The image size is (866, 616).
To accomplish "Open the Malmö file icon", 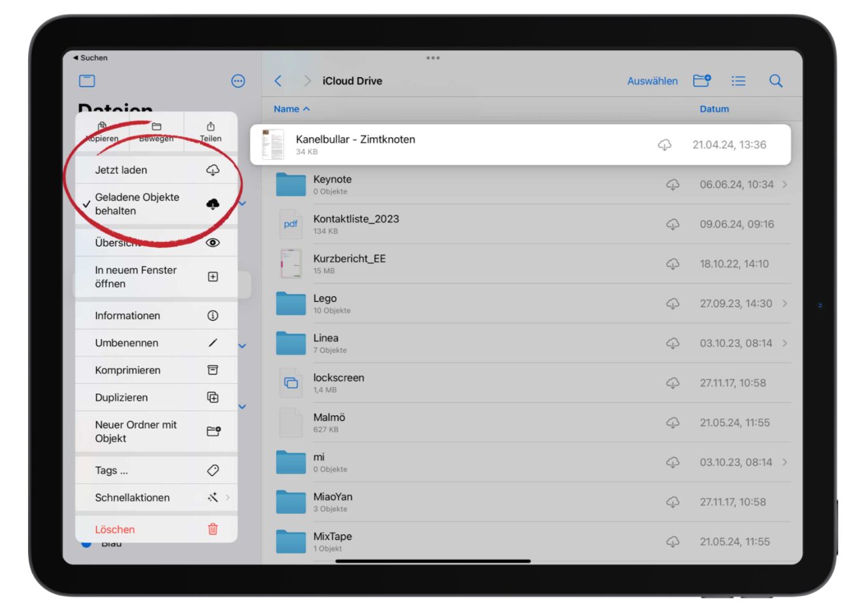I will pos(291,423).
